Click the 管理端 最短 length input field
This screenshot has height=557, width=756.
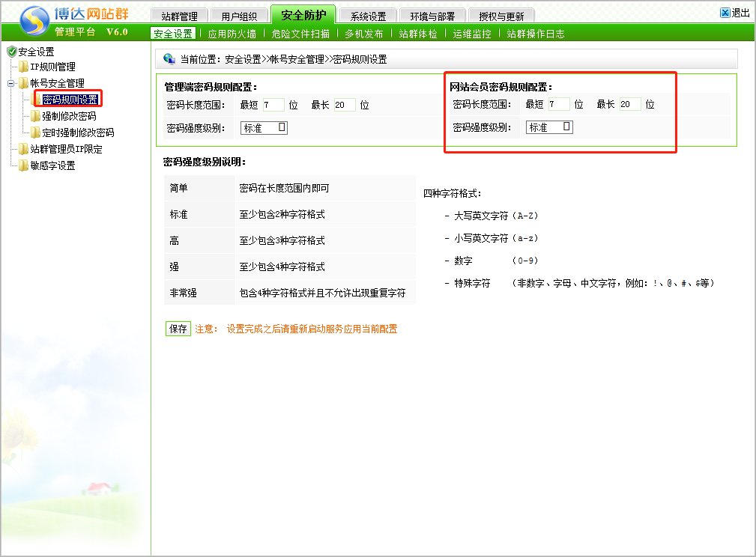(273, 105)
